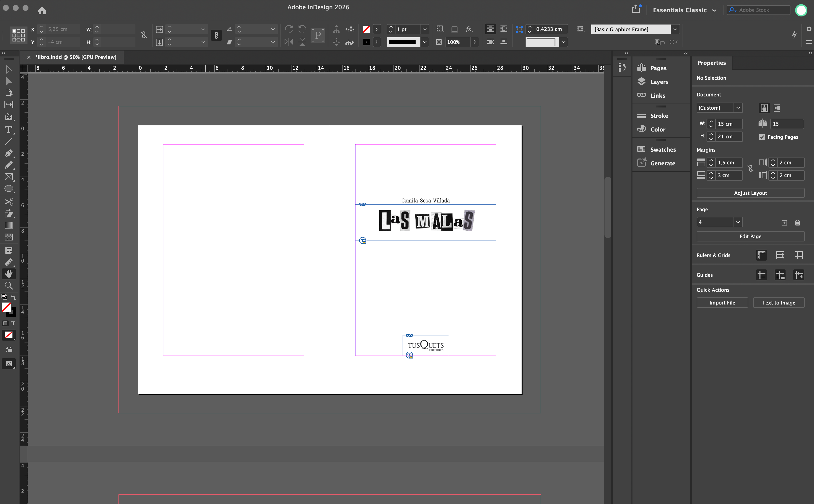
Task: Click the Text to Image button
Action: pos(778,303)
